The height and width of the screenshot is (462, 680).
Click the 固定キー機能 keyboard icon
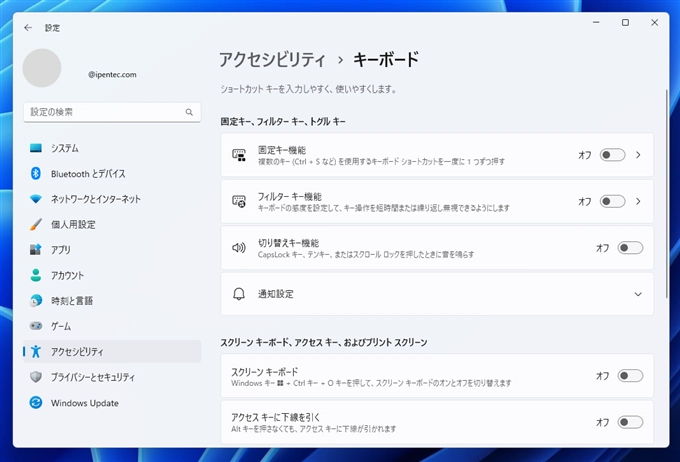coord(239,155)
